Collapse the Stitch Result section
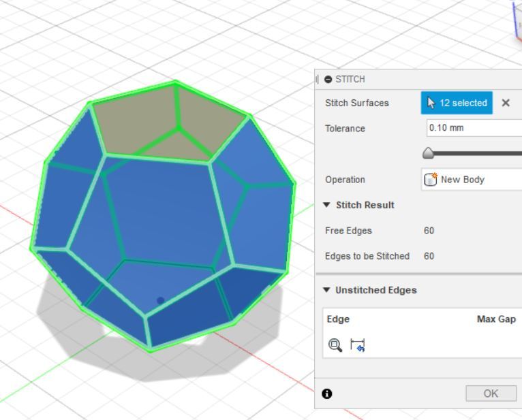This screenshot has width=522, height=420. click(326, 205)
